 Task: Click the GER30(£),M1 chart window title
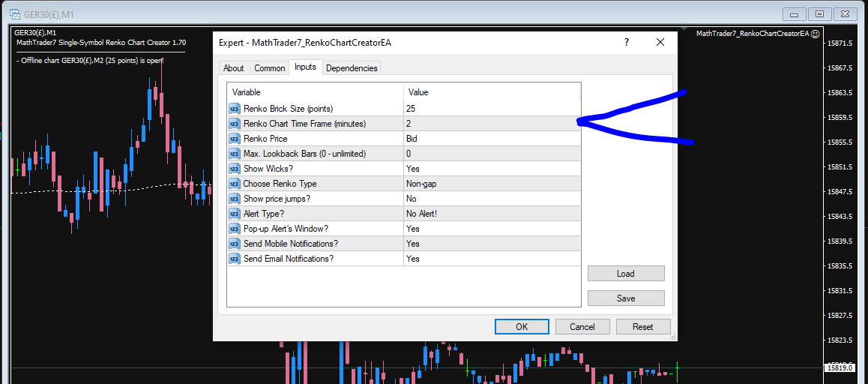point(49,13)
